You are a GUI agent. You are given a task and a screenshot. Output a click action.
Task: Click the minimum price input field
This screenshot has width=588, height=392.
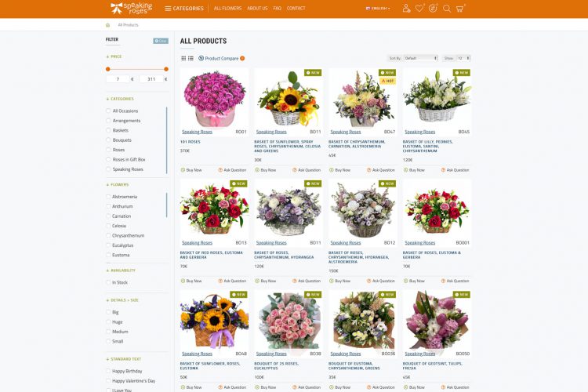point(118,79)
